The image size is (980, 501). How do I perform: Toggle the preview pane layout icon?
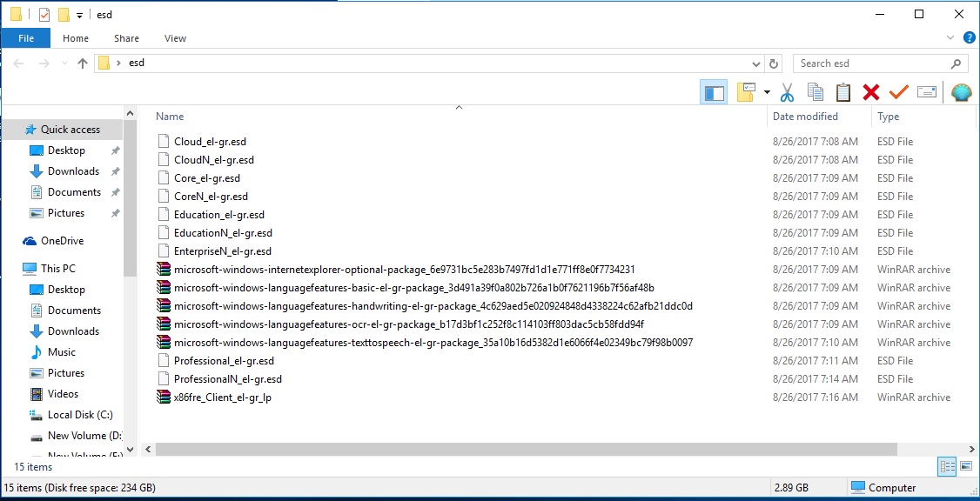(714, 93)
